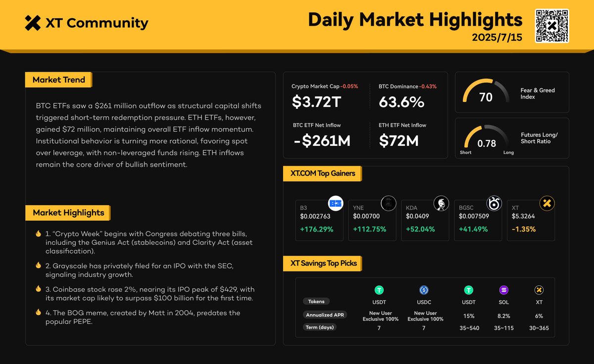This screenshot has height=364, width=594.
Task: Select the XT.COM Top Gainers label
Action: click(x=322, y=174)
